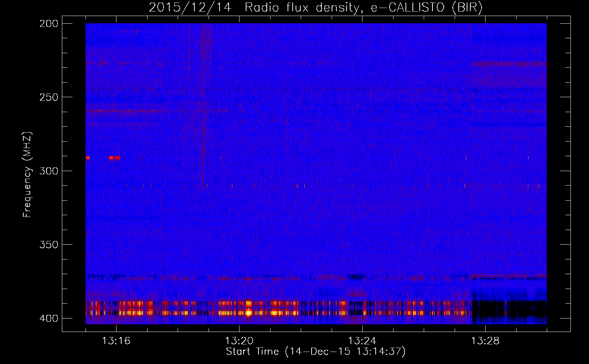Click the 13:28 time tick label
The width and height of the screenshot is (589, 364).
[x=485, y=341]
